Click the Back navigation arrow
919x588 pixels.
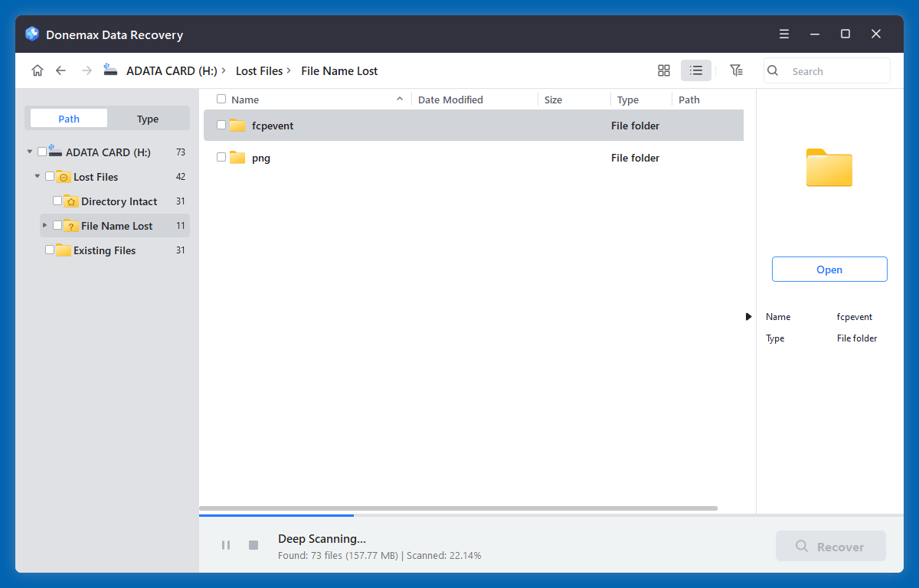pyautogui.click(x=61, y=70)
